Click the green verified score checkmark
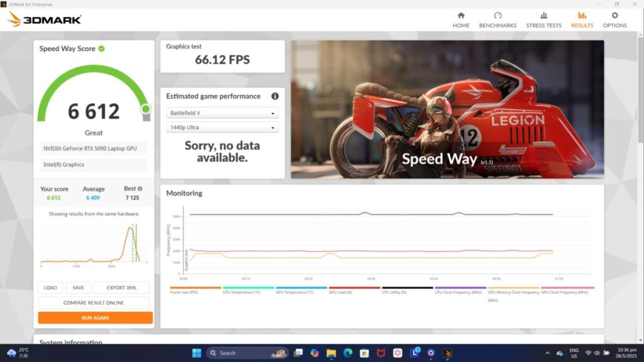This screenshot has width=644, height=362. (101, 48)
